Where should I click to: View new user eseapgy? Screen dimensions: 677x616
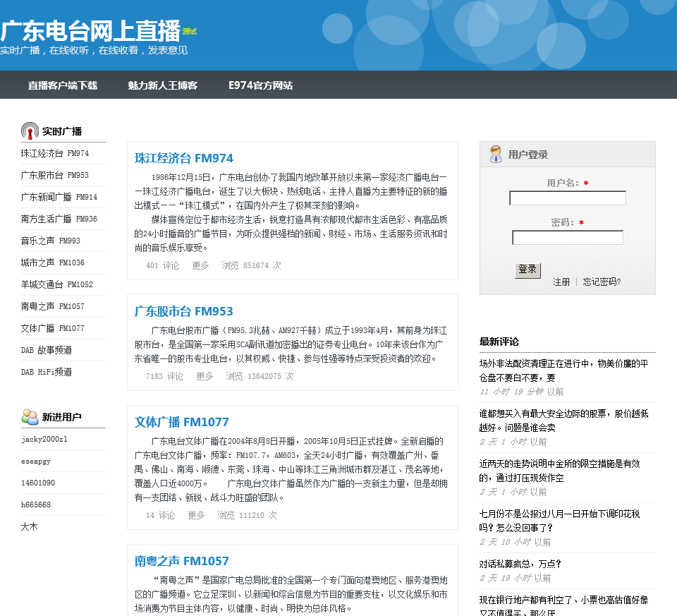pyautogui.click(x=36, y=461)
